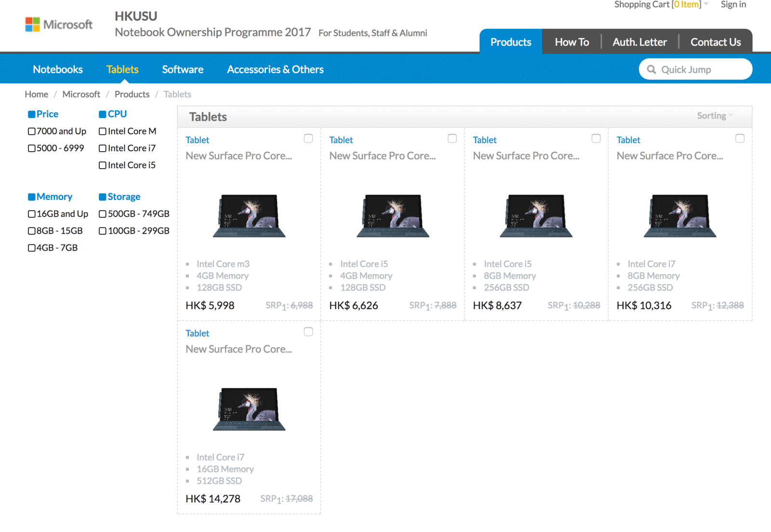Screen dimensions: 771x532
Task: Enable the 5000 - 6999 price filter
Action: (x=32, y=148)
